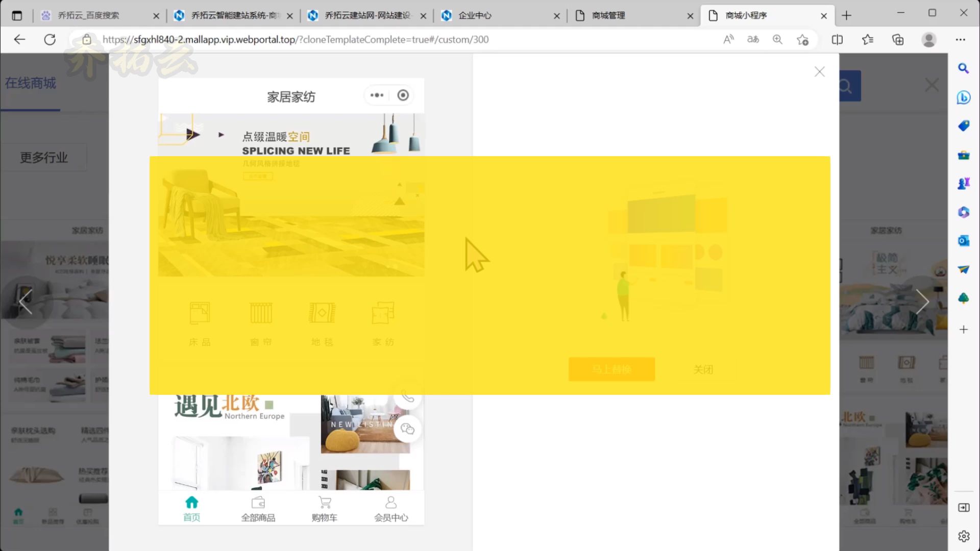980x551 pixels.
Task: Reload the current page
Action: (50, 39)
